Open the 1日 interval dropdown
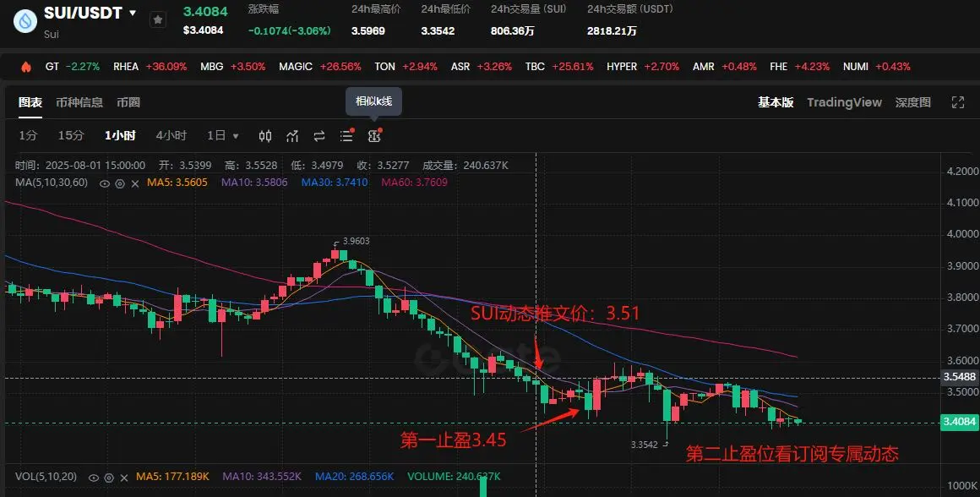980x497 pixels. click(223, 135)
